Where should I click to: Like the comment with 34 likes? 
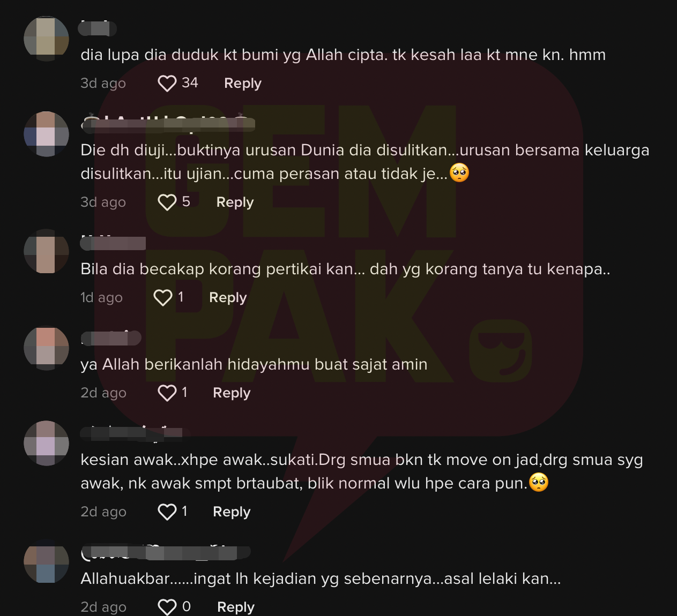(167, 83)
